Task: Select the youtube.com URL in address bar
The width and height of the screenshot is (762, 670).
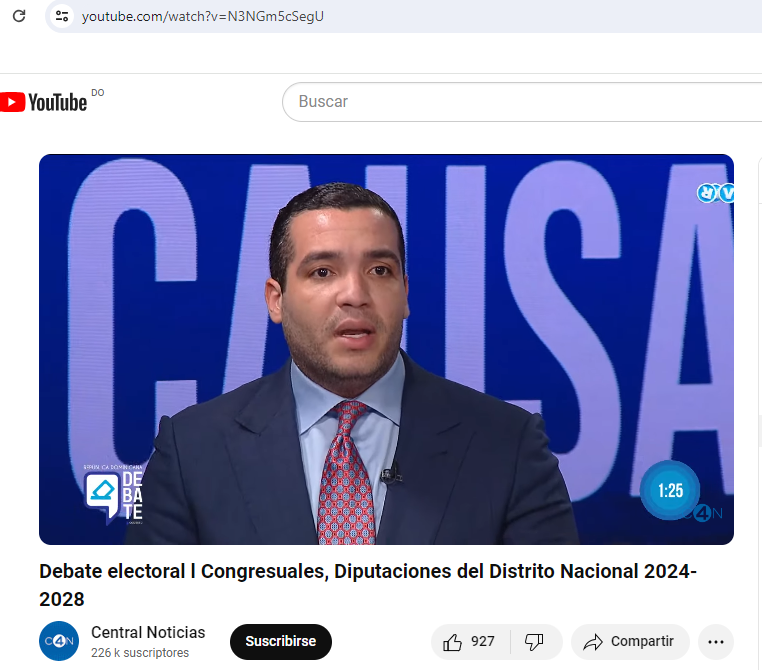Action: tap(203, 16)
